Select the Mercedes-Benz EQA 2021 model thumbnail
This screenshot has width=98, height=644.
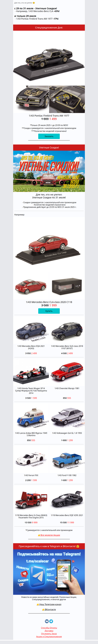[31, 332]
